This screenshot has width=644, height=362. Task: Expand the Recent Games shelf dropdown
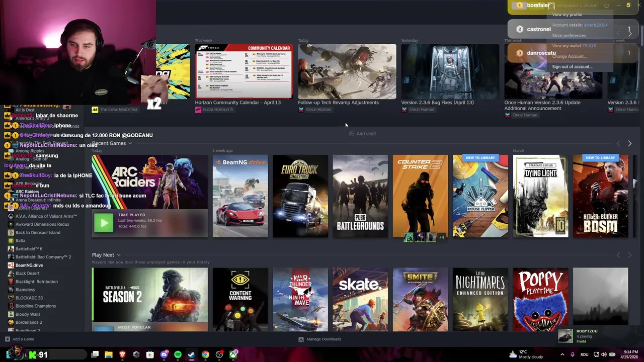click(130, 144)
